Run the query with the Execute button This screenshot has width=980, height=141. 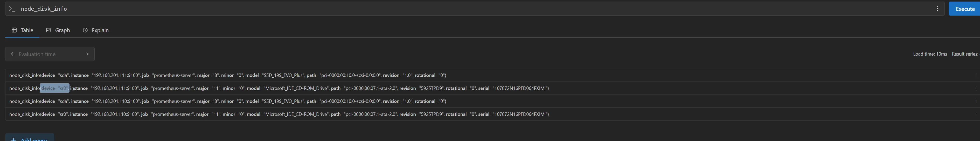tap(964, 9)
